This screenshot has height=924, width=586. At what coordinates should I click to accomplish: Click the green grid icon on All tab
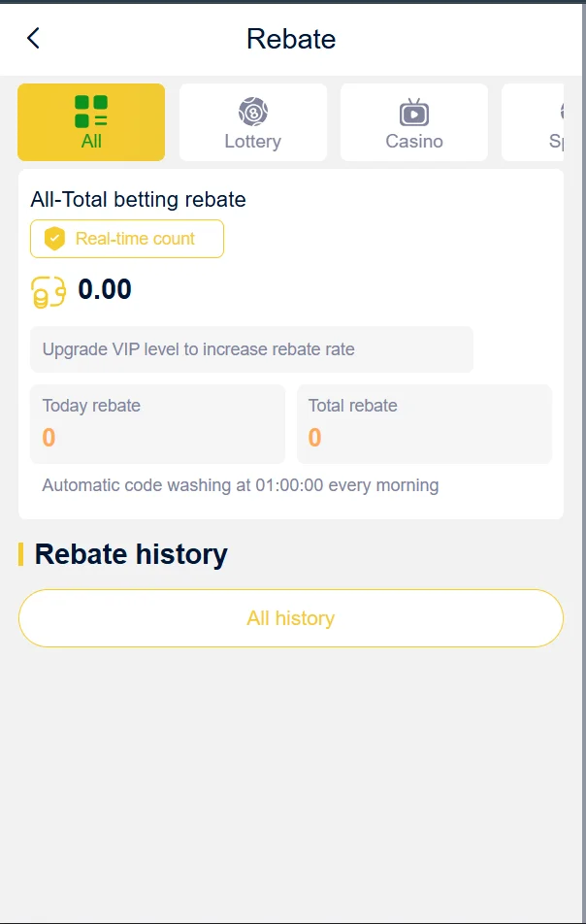(x=91, y=112)
